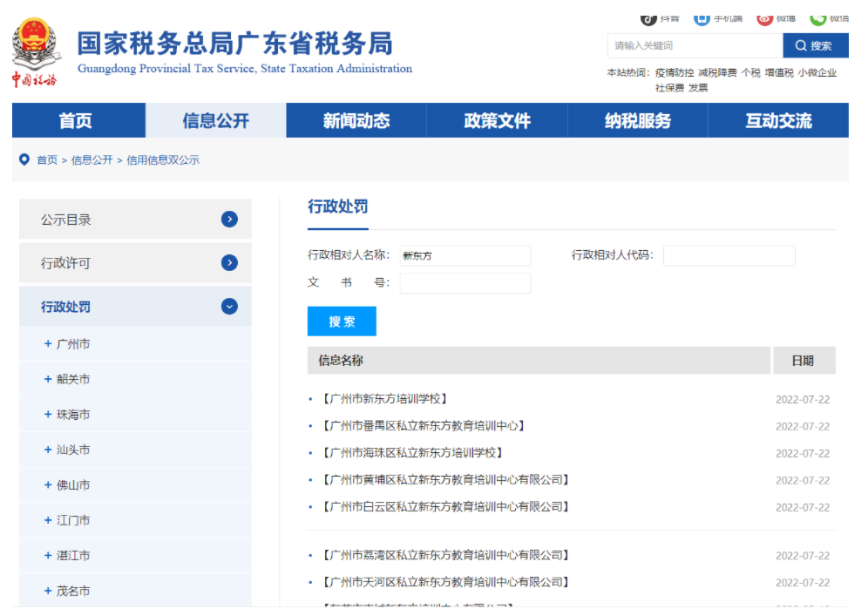868x609 pixels.
Task: Click the 日期 column header
Action: [803, 361]
